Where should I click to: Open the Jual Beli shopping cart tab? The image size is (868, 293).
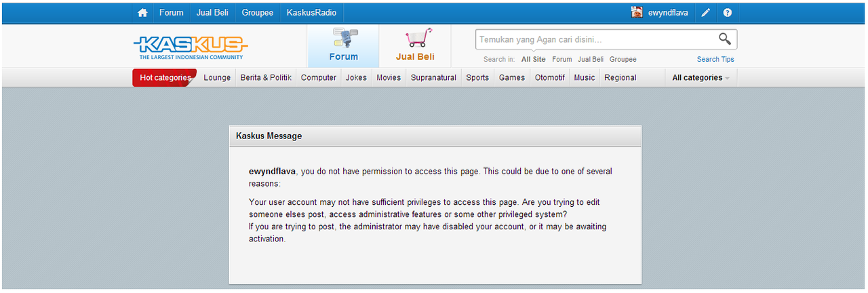click(415, 46)
